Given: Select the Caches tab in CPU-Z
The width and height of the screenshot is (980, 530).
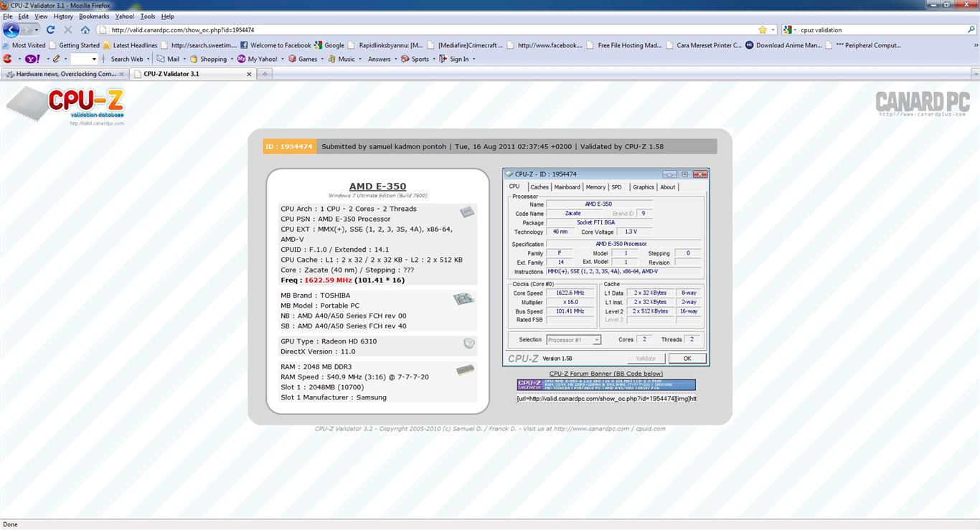Looking at the screenshot, I should tap(540, 187).
